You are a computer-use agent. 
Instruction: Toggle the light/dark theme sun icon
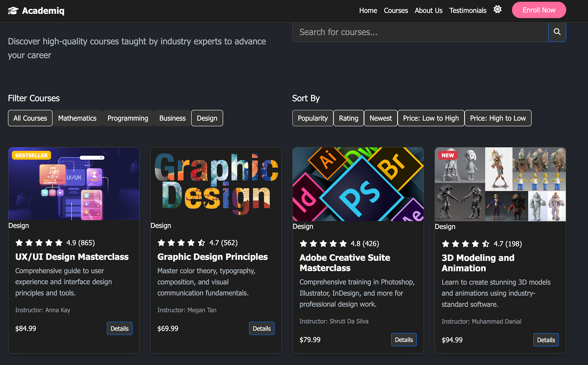click(497, 10)
